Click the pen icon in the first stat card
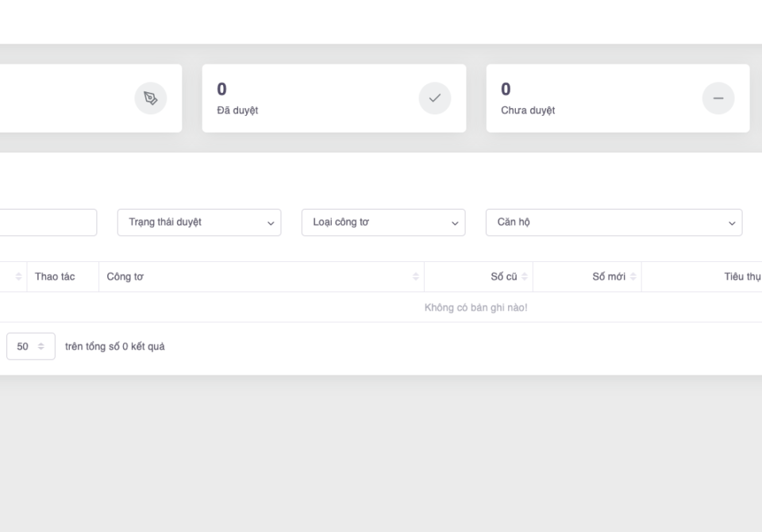 click(150, 98)
